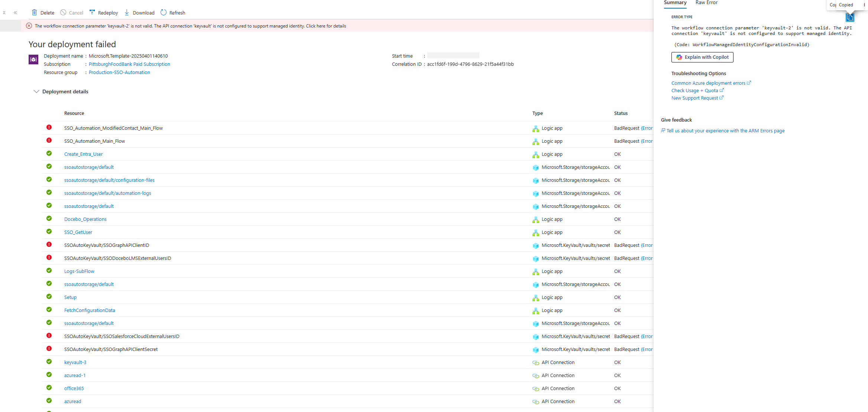868x412 pixels.
Task: Click the Refresh circular arrow icon
Action: coord(163,13)
